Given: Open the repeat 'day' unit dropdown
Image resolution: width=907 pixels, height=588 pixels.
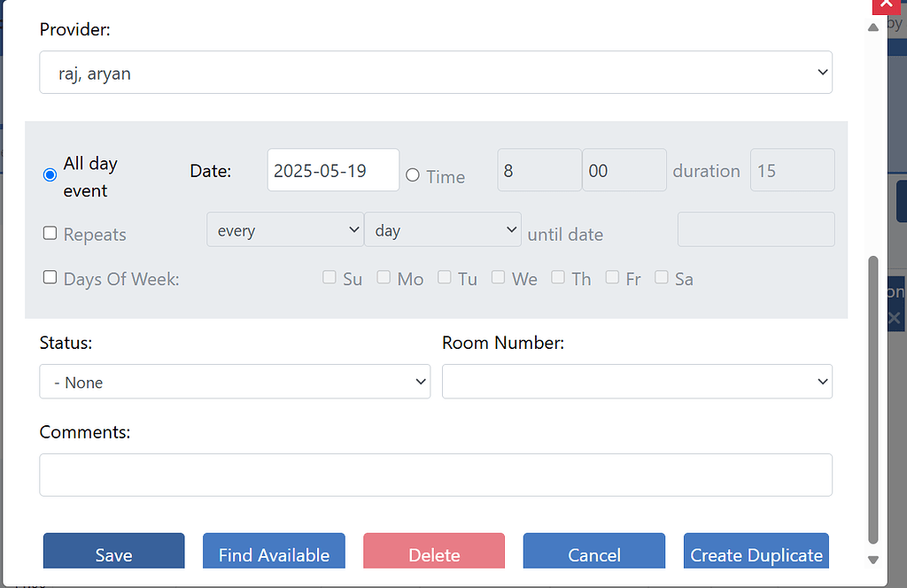Looking at the screenshot, I should coord(442,230).
